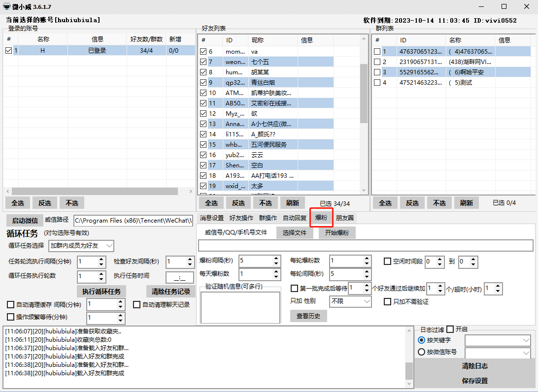
Task: Open the 自动回复 tab
Action: pos(295,218)
